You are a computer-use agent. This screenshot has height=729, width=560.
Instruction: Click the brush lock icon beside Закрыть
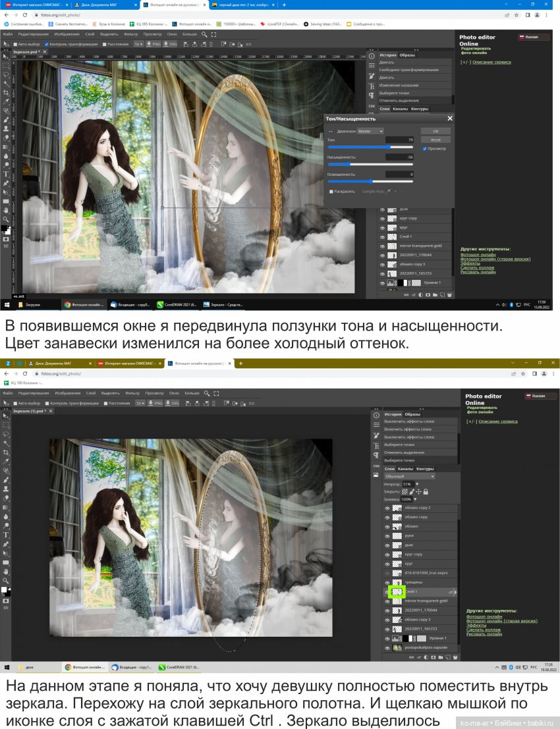click(x=412, y=491)
